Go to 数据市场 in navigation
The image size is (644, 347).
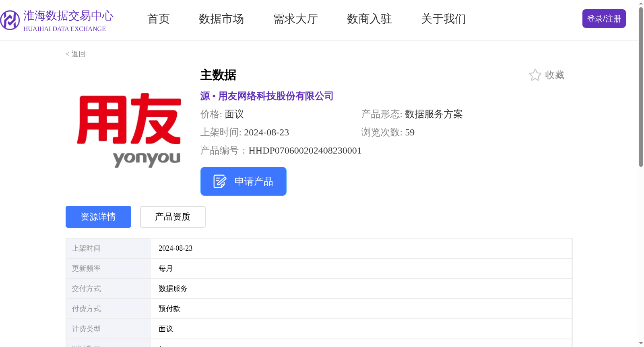pyautogui.click(x=221, y=19)
